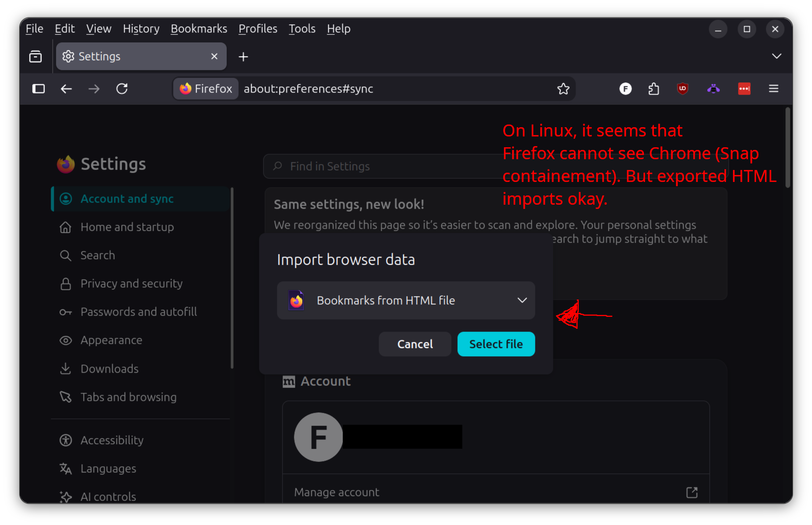Open the Profiles menu
This screenshot has width=812, height=525.
[x=258, y=29]
